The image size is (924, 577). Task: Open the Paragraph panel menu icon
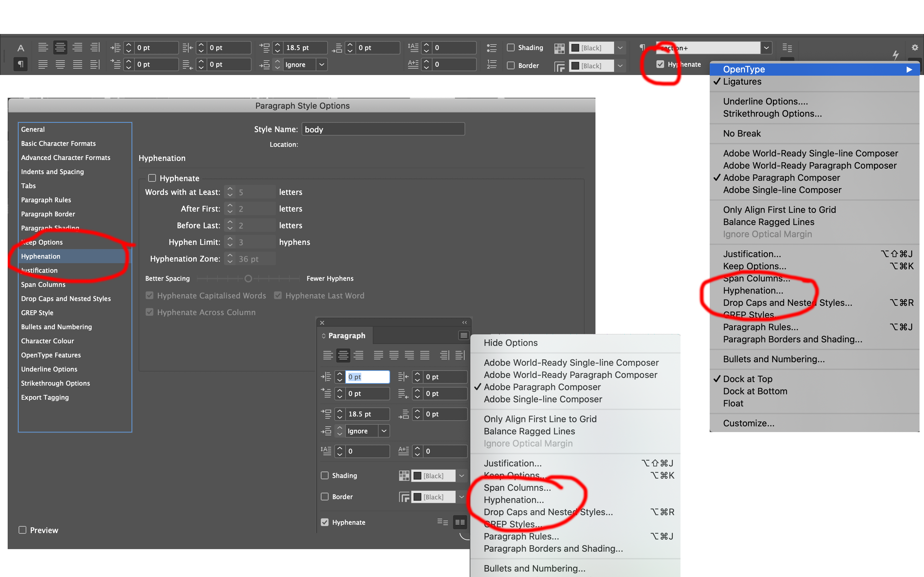pos(463,335)
